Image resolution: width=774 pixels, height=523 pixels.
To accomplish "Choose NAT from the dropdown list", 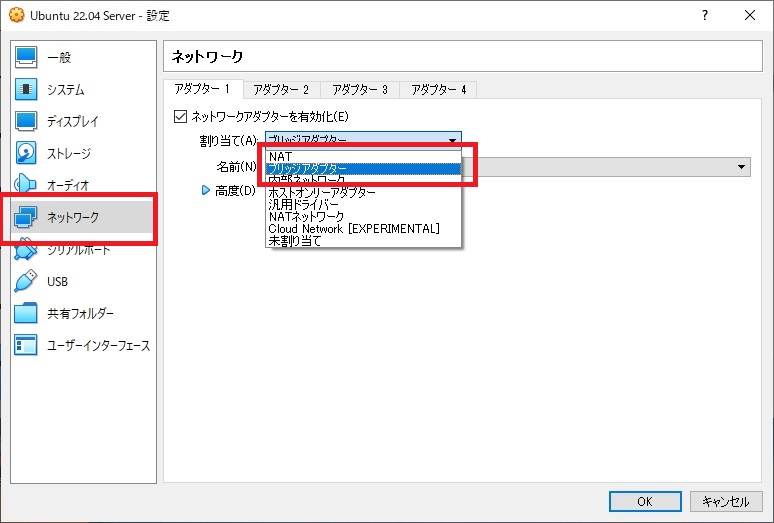I will click(x=363, y=156).
